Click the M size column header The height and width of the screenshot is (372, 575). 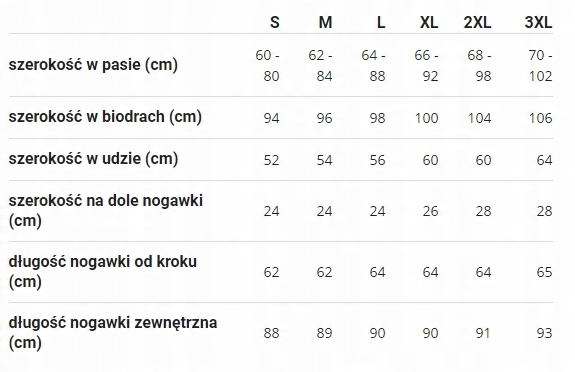point(325,22)
